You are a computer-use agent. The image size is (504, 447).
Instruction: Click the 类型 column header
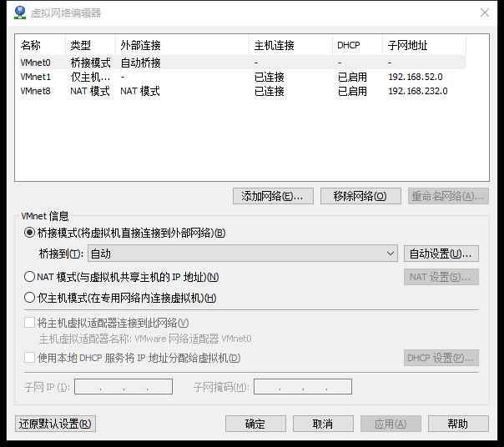(90, 45)
